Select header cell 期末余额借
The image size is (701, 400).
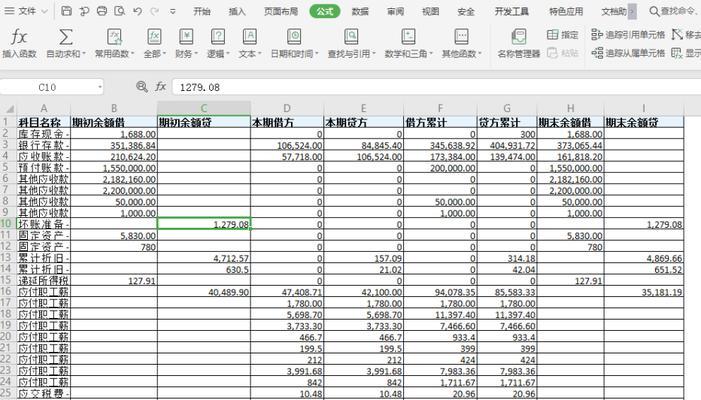coord(570,122)
